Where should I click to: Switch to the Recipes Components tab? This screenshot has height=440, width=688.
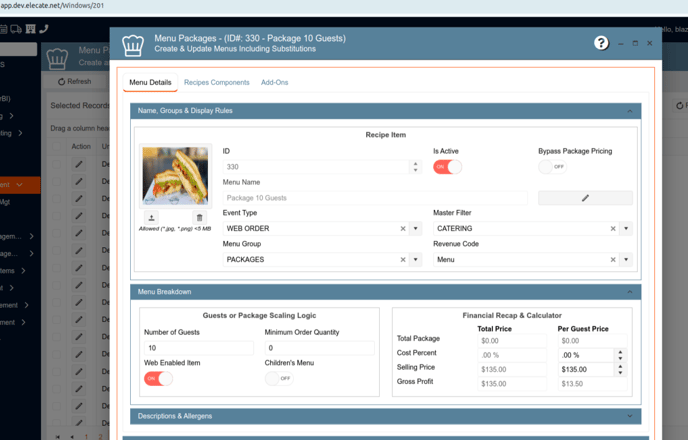pos(217,82)
